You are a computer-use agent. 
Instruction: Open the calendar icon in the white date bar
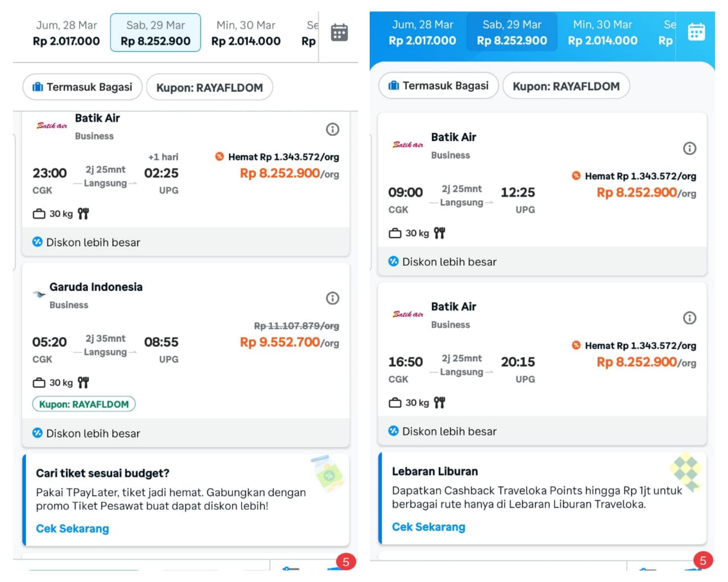339,33
